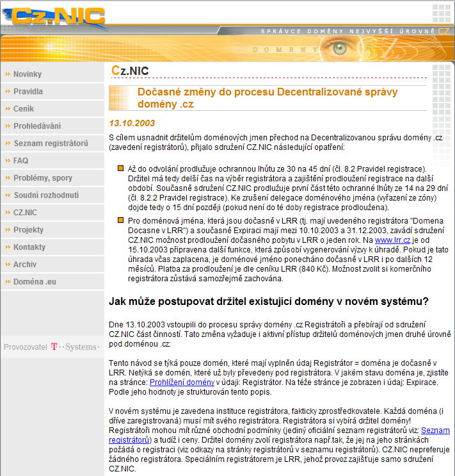This screenshot has width=455, height=476.
Task: Click the CZ.NIC logo at top left
Action: pyautogui.click(x=54, y=17)
